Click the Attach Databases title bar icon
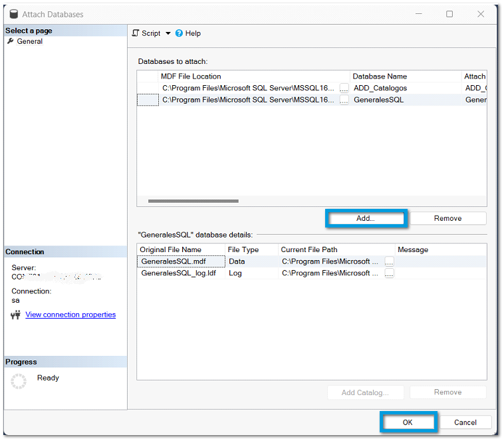Viewport: 504px width, 441px height. coord(13,14)
